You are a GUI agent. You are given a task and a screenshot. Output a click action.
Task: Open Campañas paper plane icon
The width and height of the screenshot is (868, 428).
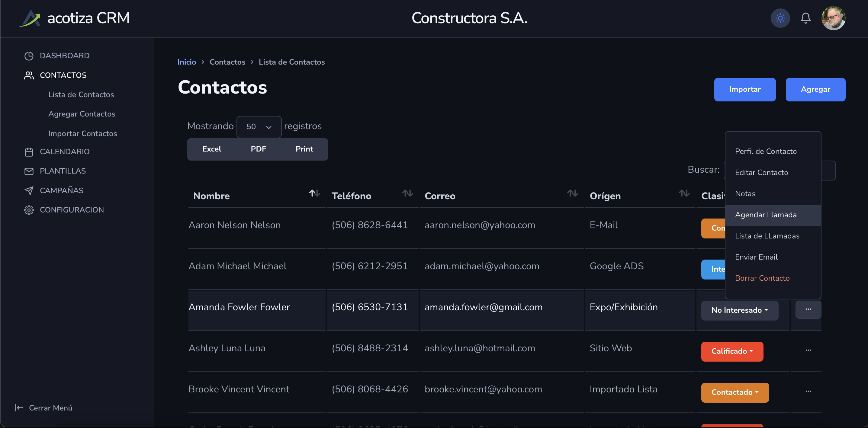29,190
